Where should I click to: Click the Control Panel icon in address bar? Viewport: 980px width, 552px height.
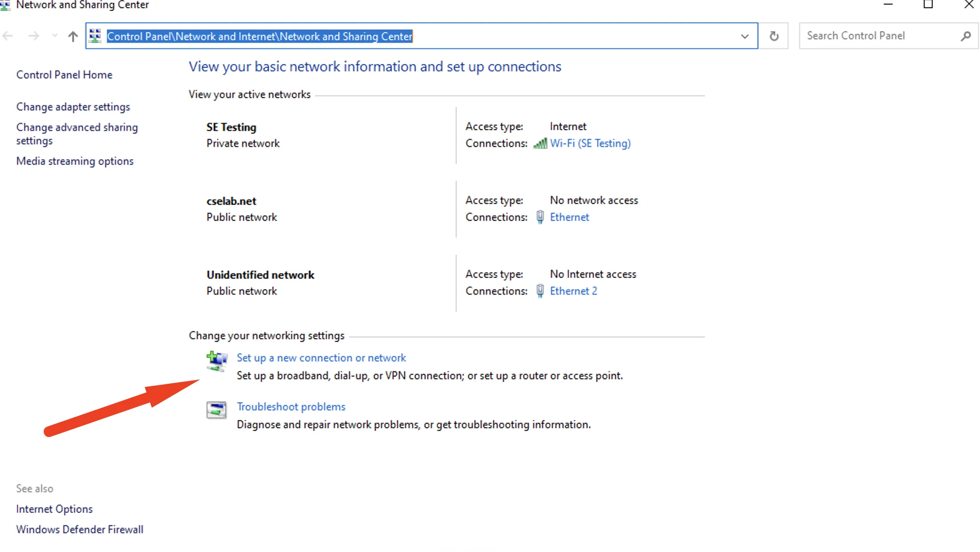click(95, 36)
